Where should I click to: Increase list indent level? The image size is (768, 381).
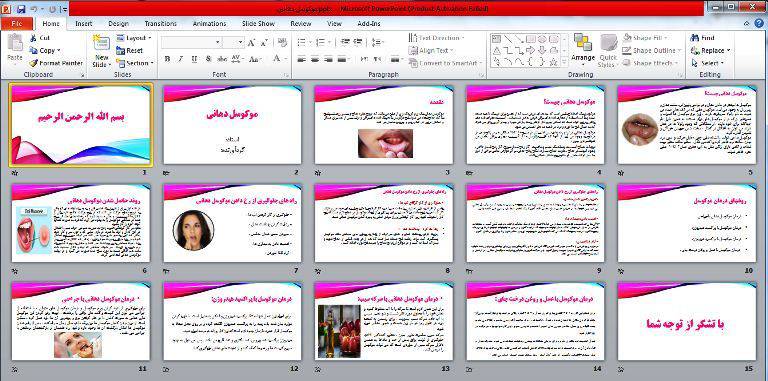[x=358, y=42]
